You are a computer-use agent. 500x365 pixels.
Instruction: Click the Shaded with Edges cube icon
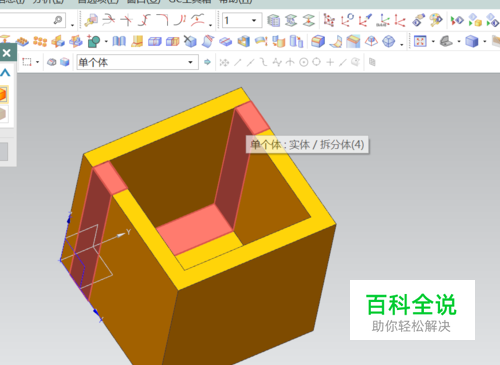tap(472, 41)
